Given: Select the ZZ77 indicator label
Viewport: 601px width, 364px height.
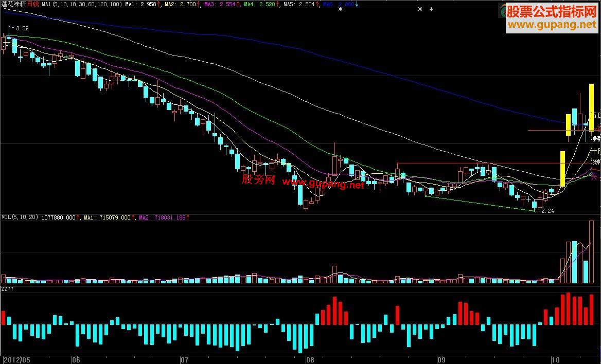Looking at the screenshot, I should pyautogui.click(x=7, y=289).
